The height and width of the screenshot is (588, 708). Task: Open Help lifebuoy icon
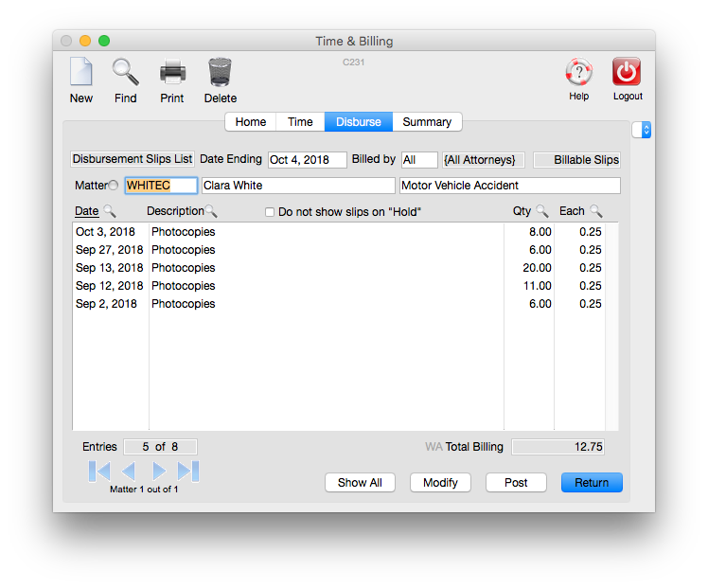(578, 73)
